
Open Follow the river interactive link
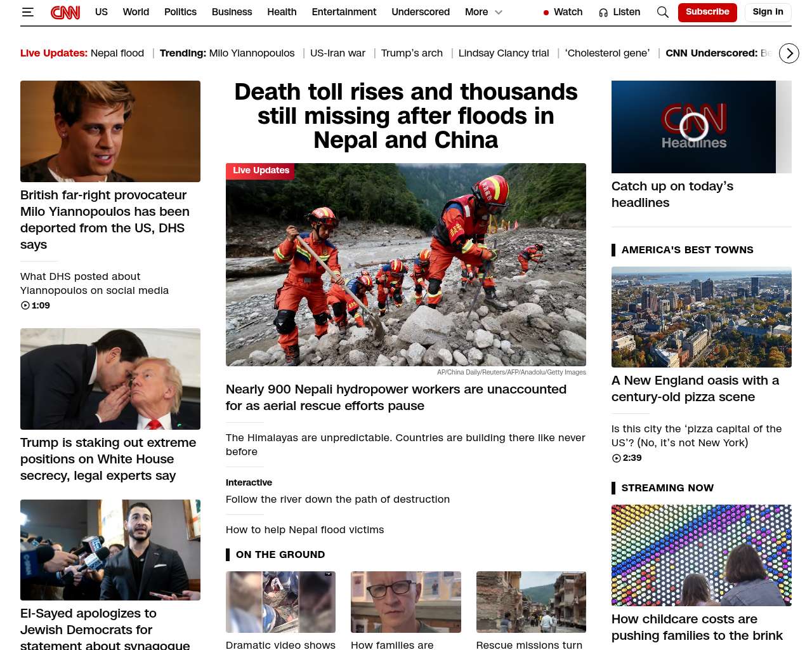pyautogui.click(x=337, y=500)
